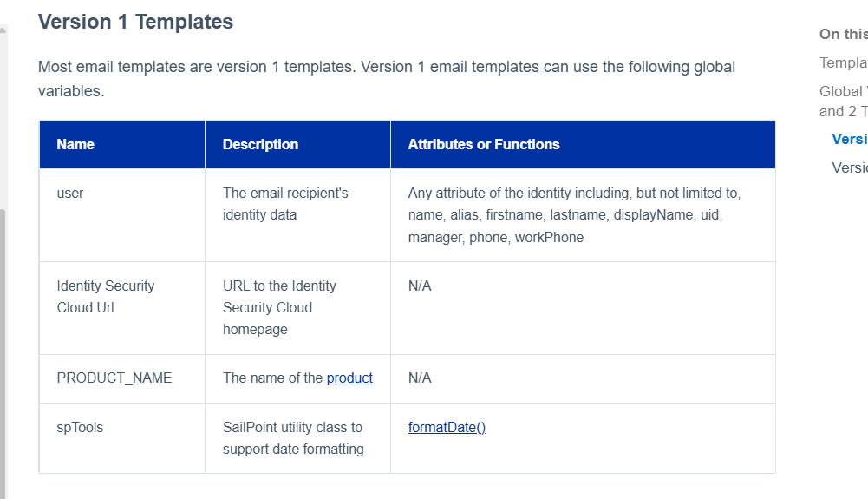
Task: Navigate to the Global Variables outline entry
Action: [x=844, y=101]
